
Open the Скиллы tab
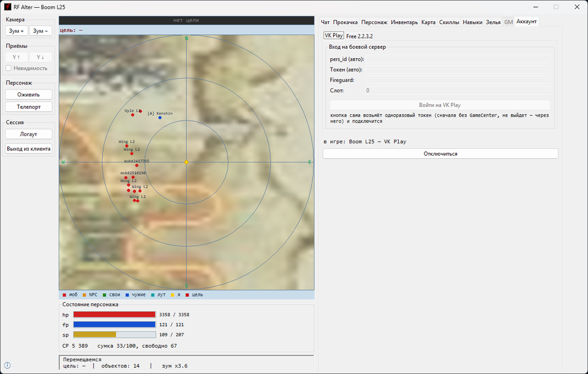[449, 22]
